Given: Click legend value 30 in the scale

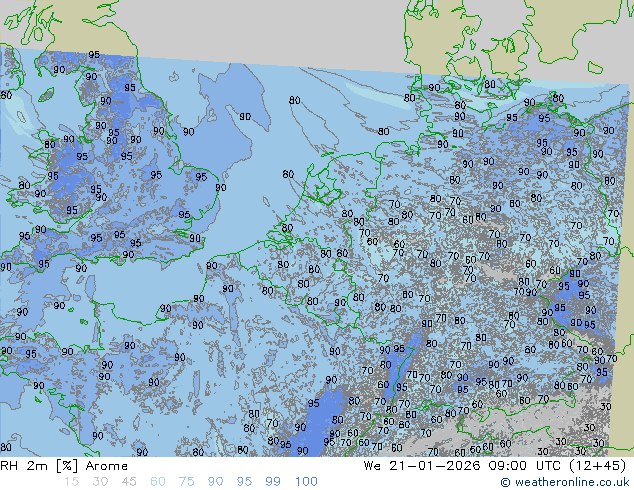Looking at the screenshot, I should pos(100,482).
